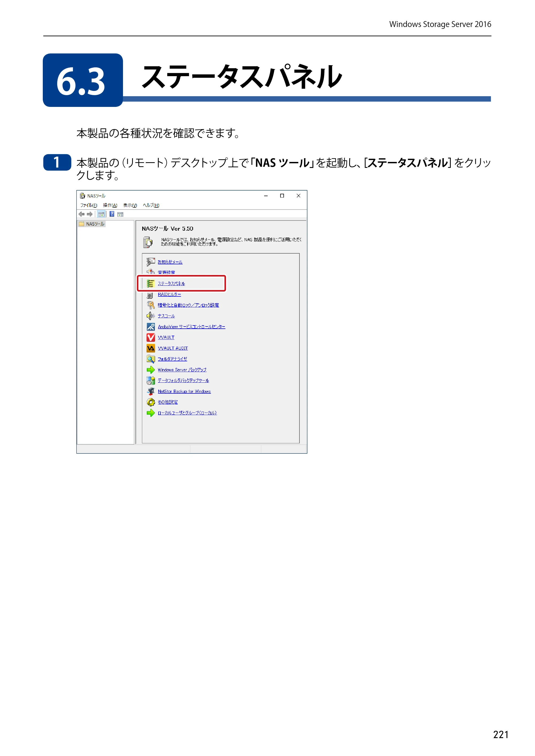
Task: Open the ヘルプ(H) menu
Action: click(x=151, y=205)
